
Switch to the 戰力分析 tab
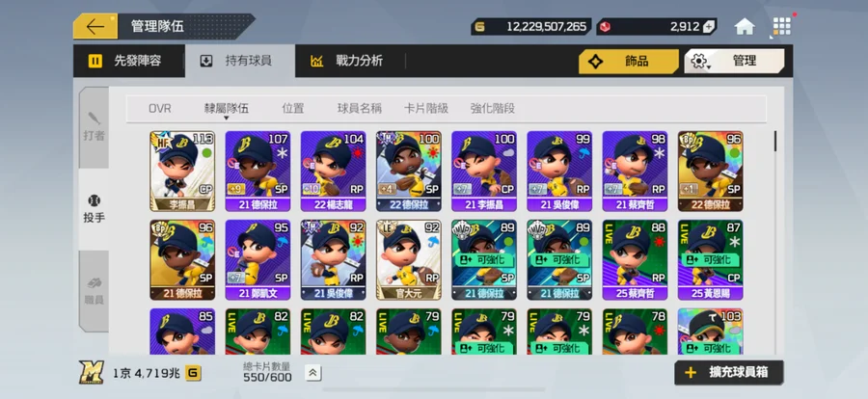349,61
